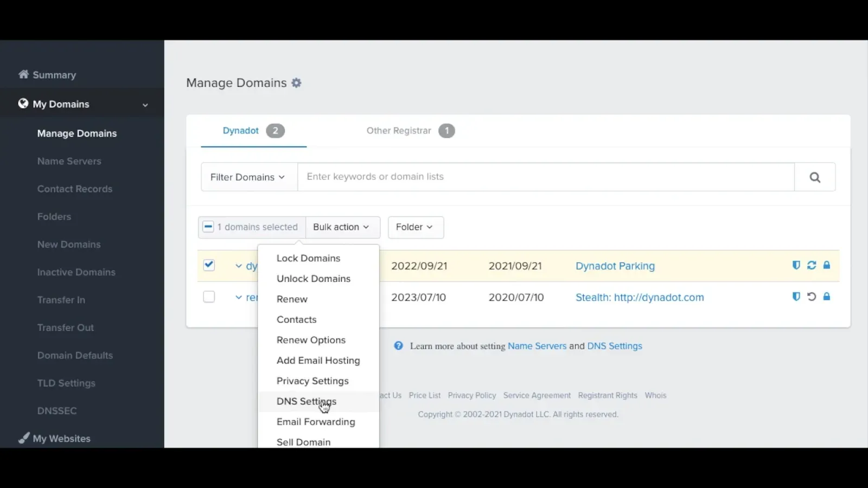Switch to the Other Registrar tab

[x=410, y=131]
